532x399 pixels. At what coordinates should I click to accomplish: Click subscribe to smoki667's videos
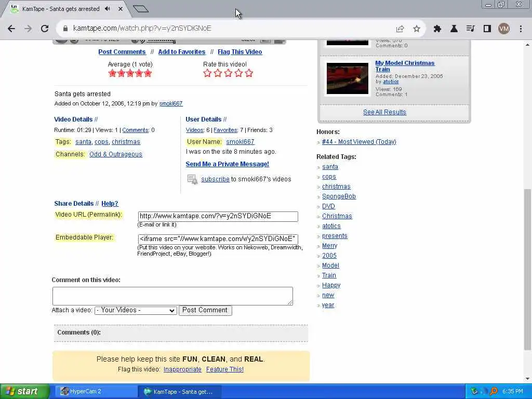pos(215,179)
